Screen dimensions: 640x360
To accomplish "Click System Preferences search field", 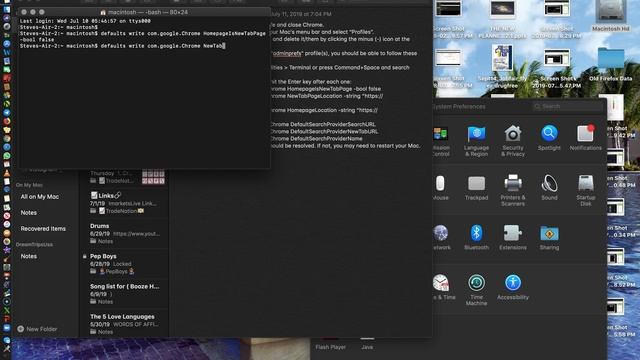I will pyautogui.click(x=567, y=107).
